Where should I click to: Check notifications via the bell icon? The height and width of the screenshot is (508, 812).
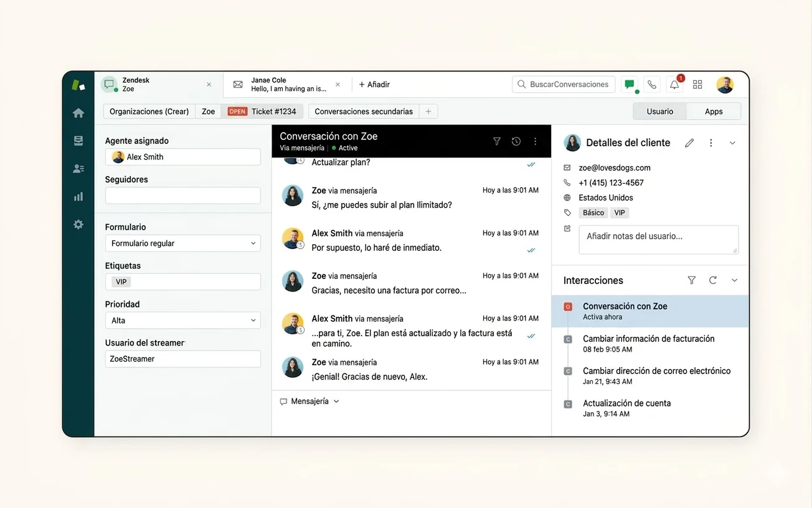(x=674, y=84)
